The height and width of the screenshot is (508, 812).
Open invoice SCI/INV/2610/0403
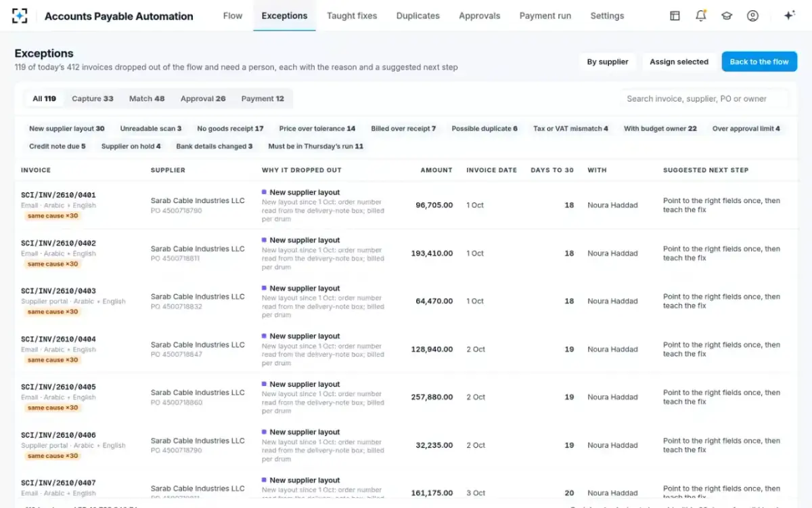[58, 291]
